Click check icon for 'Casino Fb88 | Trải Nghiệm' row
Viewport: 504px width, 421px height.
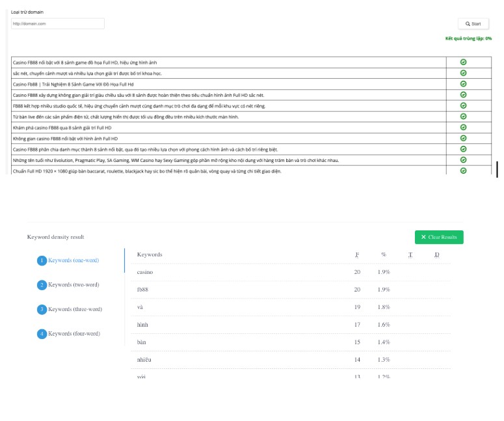tap(463, 84)
